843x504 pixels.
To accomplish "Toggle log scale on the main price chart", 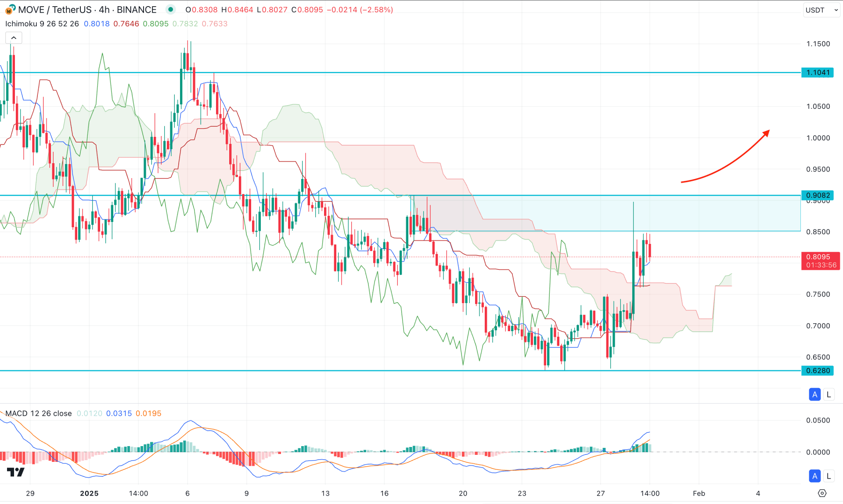I will pyautogui.click(x=829, y=394).
